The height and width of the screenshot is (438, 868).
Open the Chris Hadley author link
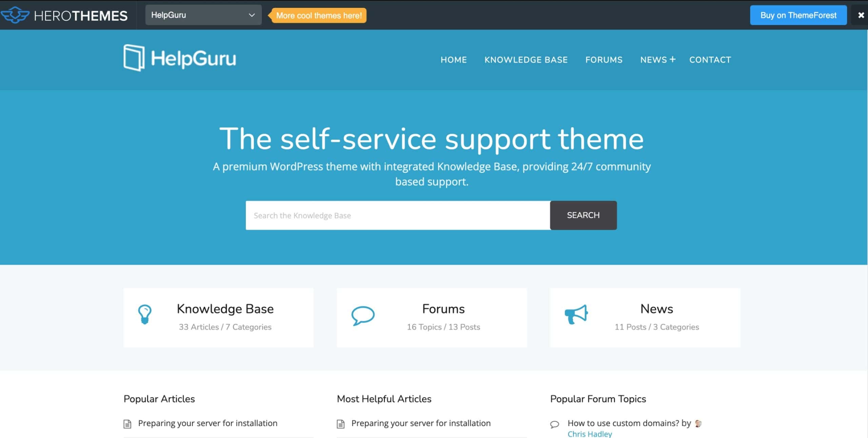pos(590,434)
